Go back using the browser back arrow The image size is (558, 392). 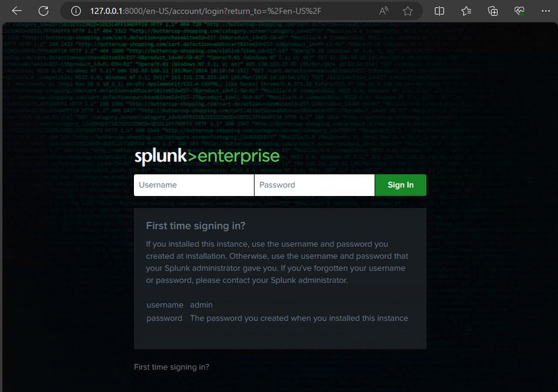pyautogui.click(x=17, y=11)
